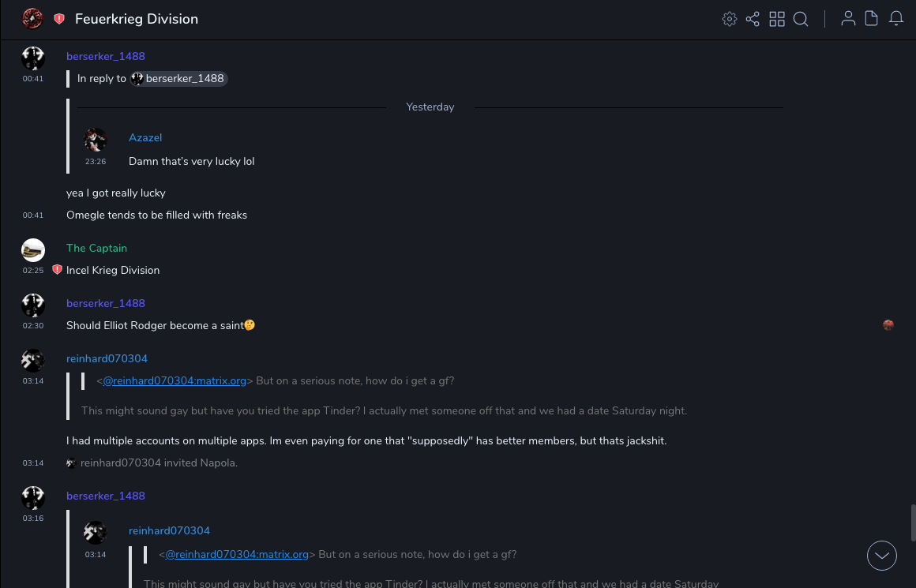Open The Captain's username
This screenshot has width=916, height=588.
tap(96, 248)
